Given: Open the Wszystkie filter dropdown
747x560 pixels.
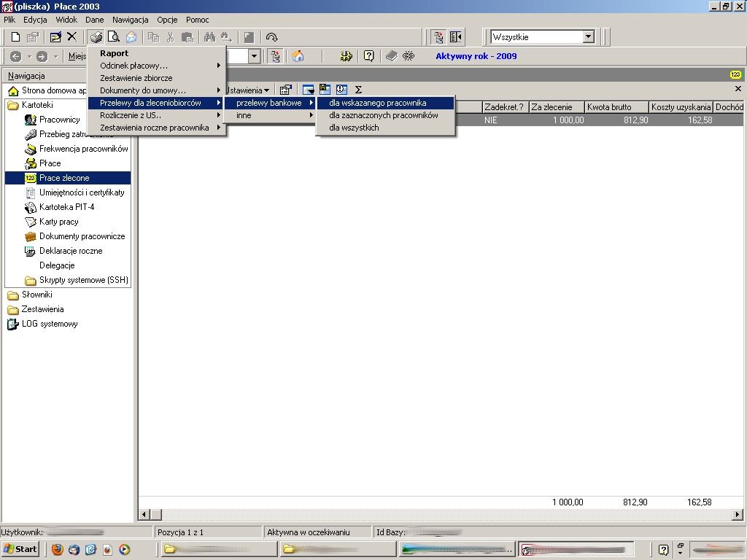Looking at the screenshot, I should [x=589, y=36].
